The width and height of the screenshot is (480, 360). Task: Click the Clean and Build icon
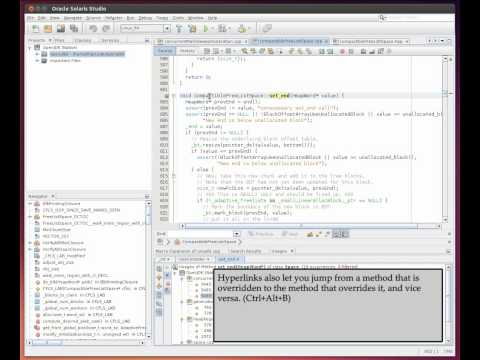[x=192, y=29]
